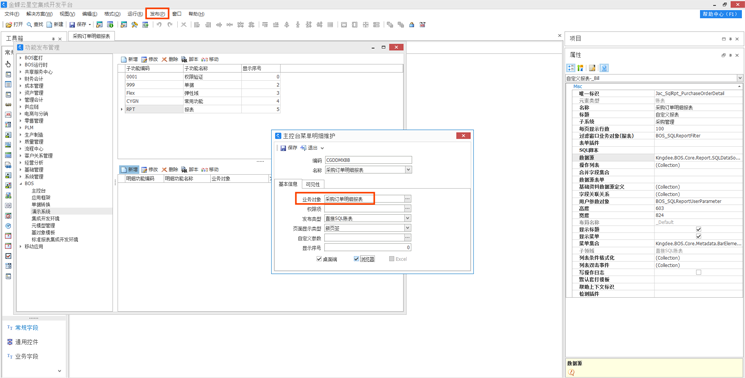Open the 文件 menu

click(12, 14)
